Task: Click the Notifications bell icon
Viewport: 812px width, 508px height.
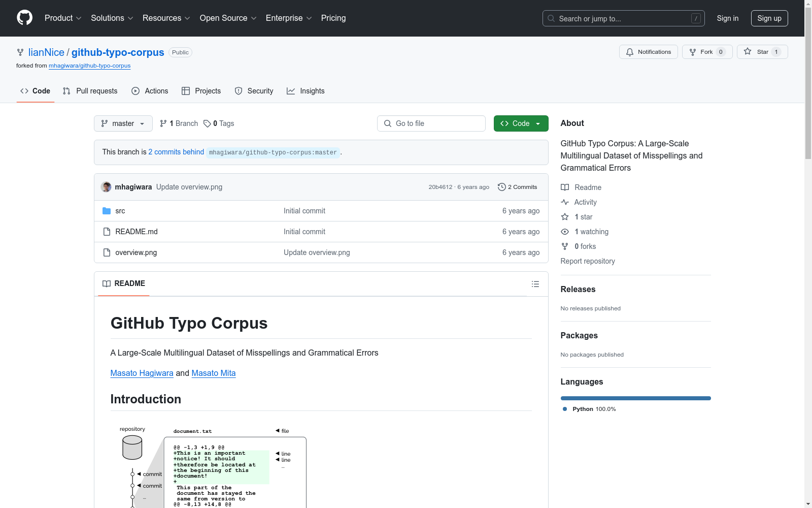Action: [x=630, y=52]
